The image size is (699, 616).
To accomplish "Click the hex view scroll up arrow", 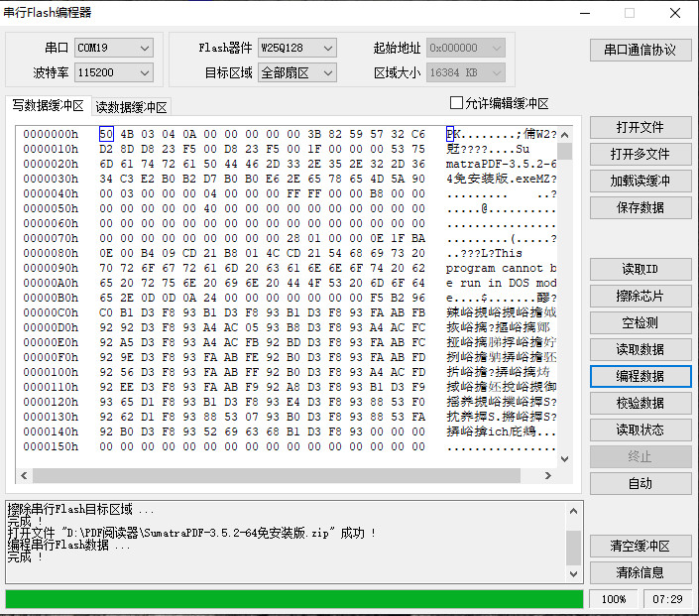I will click(565, 135).
